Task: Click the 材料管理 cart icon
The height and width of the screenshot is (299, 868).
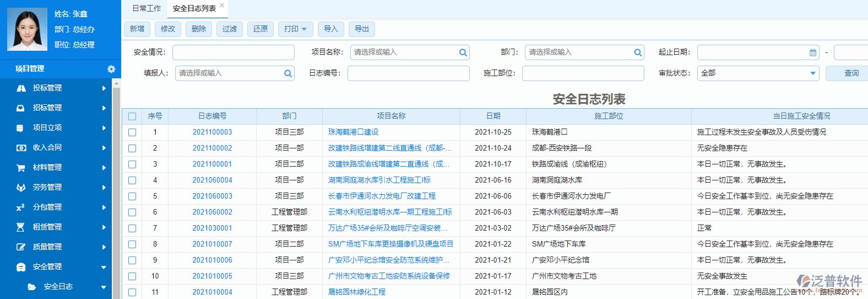Action: pos(21,168)
